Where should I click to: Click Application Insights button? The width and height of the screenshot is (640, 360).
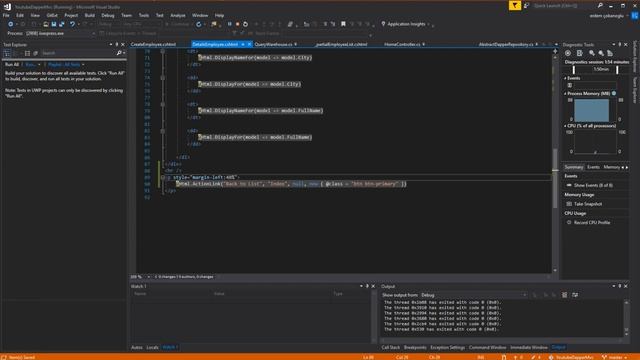coord(404,24)
